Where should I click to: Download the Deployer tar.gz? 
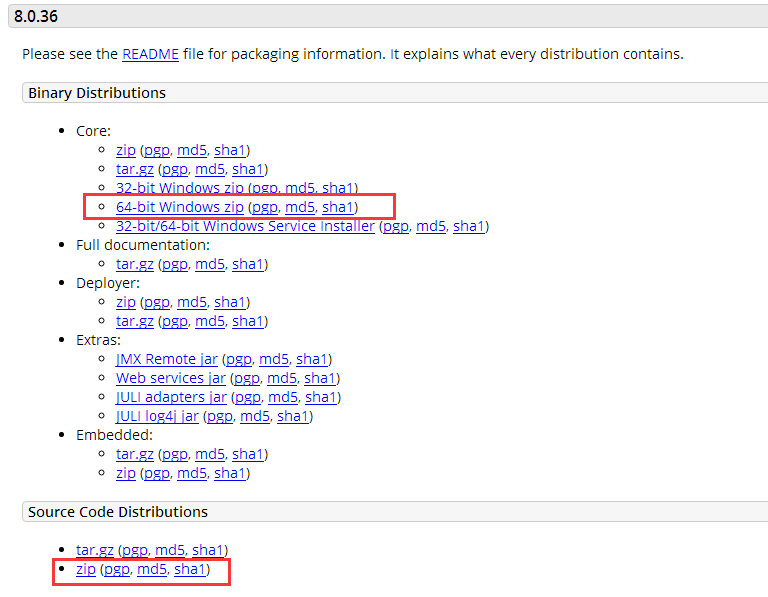[135, 321]
